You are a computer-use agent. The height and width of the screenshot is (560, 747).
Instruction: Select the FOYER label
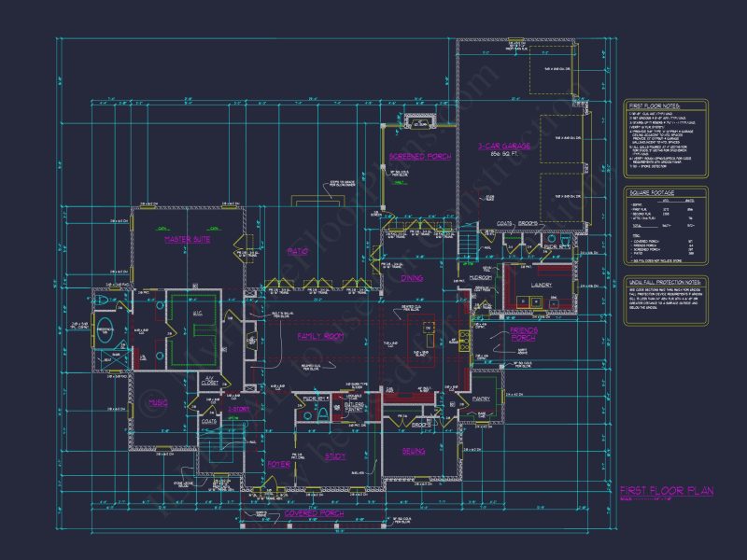[278, 464]
